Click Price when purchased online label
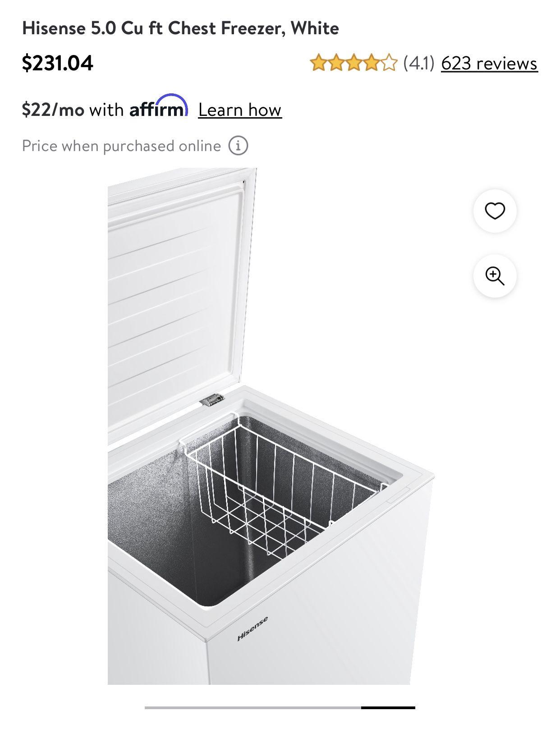The width and height of the screenshot is (560, 729). [121, 146]
